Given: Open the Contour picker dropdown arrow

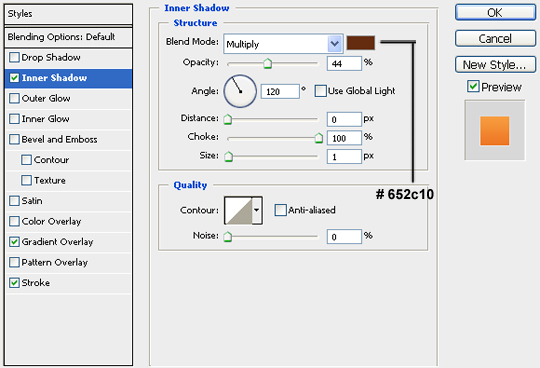Looking at the screenshot, I should (x=257, y=210).
